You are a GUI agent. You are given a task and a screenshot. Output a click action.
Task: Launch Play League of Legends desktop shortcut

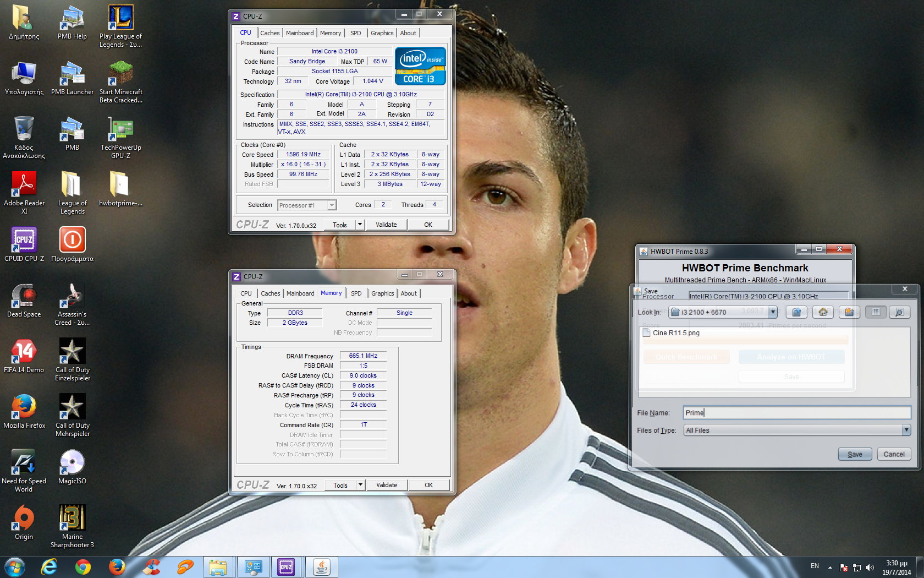[120, 26]
